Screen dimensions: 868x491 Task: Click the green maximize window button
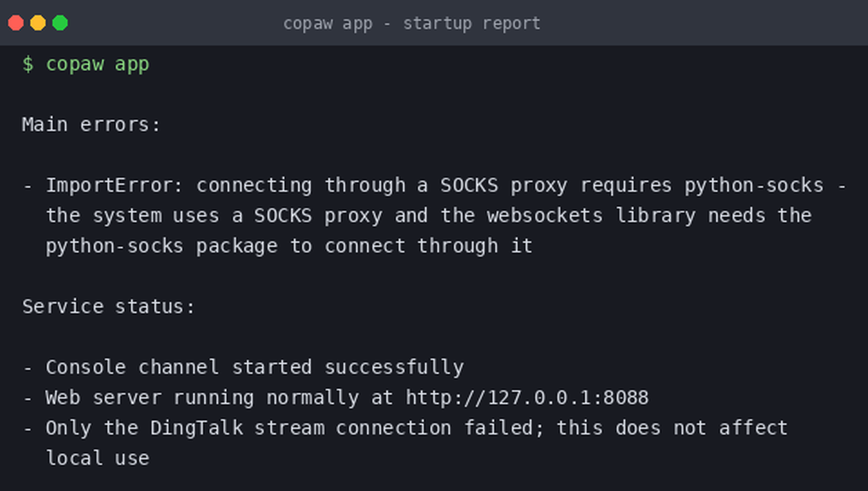(x=60, y=23)
